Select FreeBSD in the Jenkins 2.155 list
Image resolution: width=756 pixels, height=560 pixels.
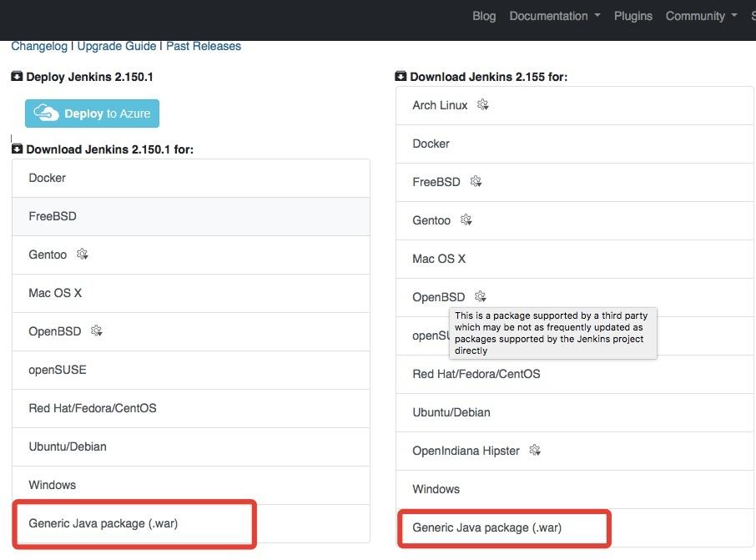click(575, 182)
